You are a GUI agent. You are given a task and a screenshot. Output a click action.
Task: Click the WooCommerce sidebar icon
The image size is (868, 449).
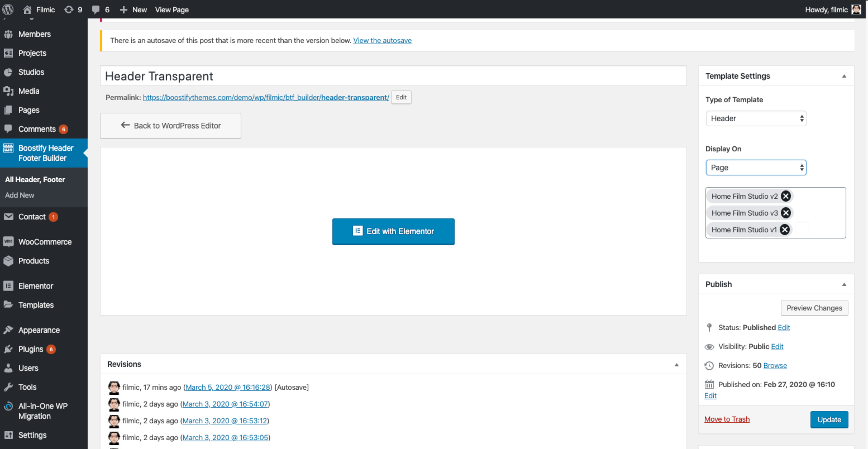click(x=8, y=242)
